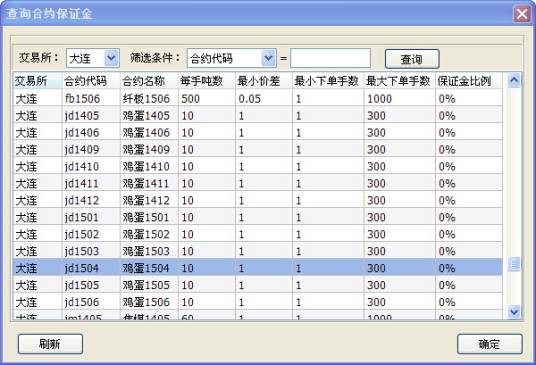Sort by 合约代码 column header

point(91,81)
